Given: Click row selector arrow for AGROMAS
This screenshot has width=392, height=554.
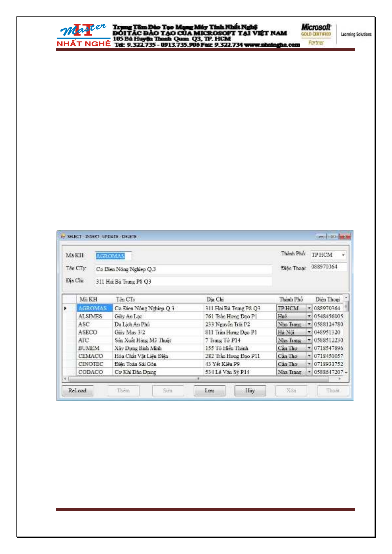Looking at the screenshot, I should (x=66, y=308).
